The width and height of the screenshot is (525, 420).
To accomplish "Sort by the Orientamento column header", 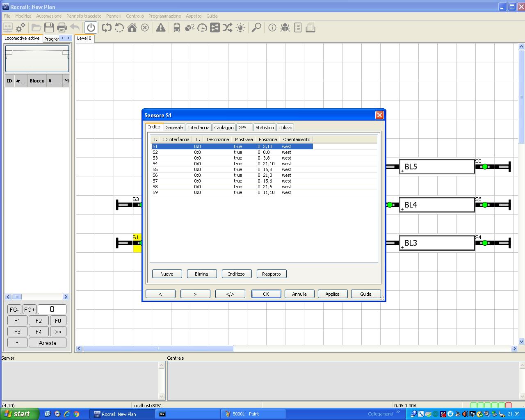I will (x=296, y=139).
